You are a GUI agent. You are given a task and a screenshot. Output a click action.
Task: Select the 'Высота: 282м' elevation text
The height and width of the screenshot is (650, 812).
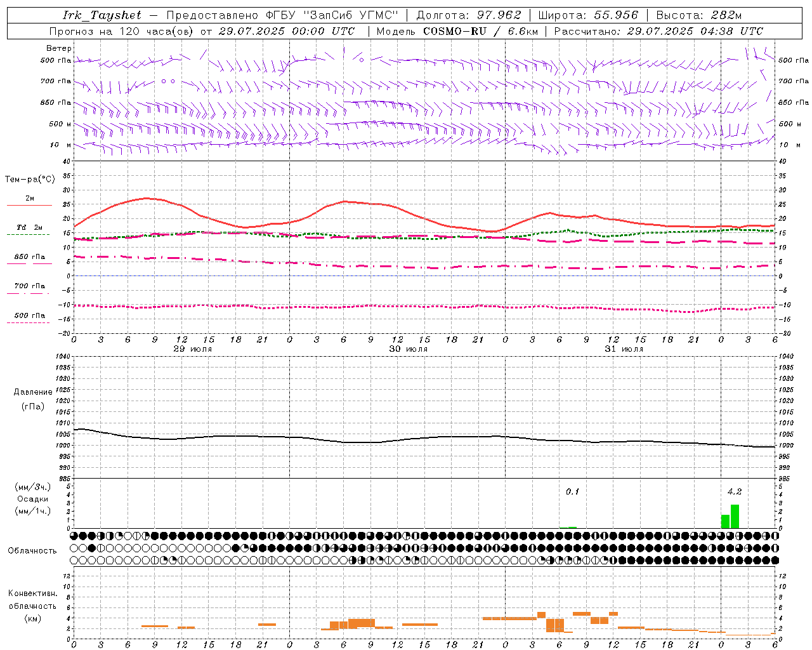698,15
